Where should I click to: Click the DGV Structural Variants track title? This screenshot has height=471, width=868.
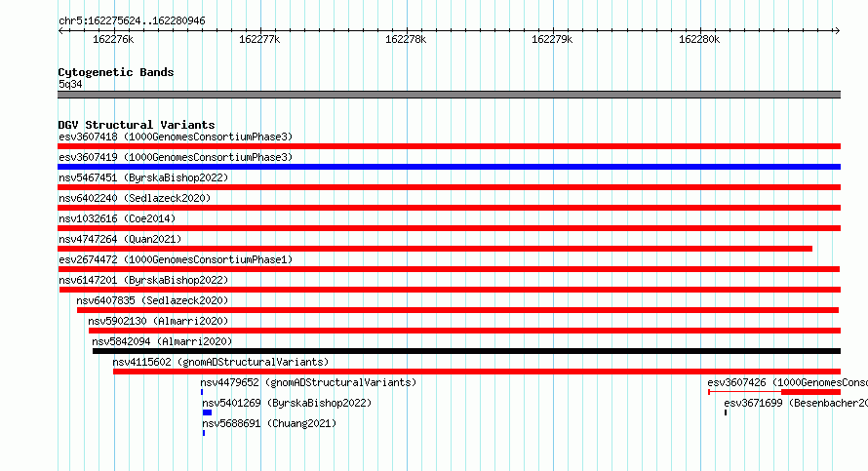tap(137, 125)
